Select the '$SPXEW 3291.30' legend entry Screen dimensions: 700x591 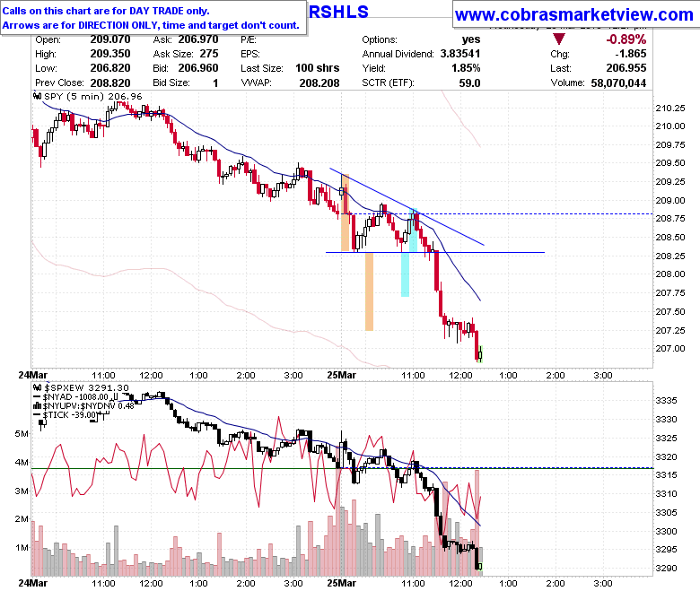click(86, 387)
